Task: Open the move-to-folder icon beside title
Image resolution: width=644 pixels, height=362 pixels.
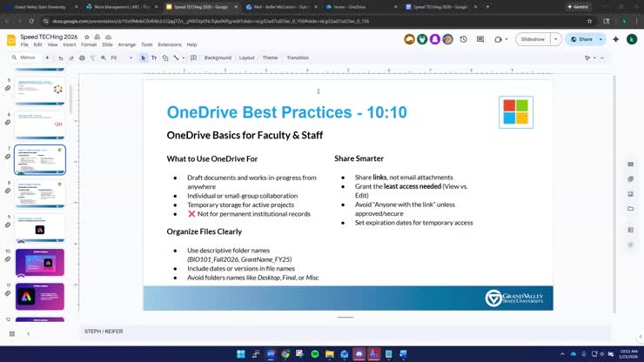Action: click(x=97, y=37)
